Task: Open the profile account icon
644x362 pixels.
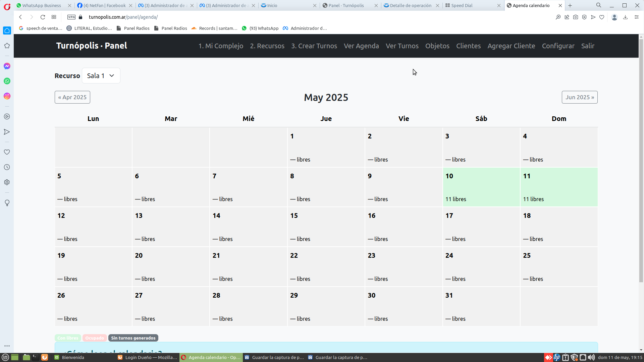Action: tap(614, 17)
